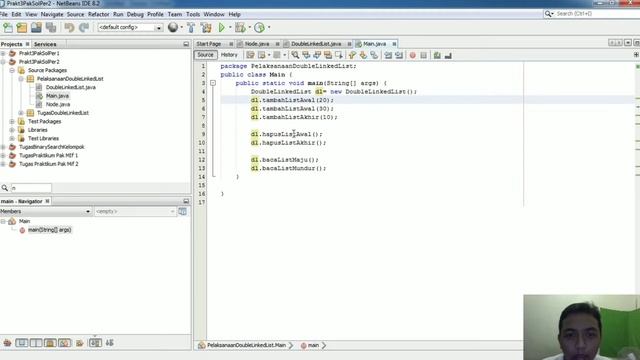Open the Refactor menu

pos(98,14)
